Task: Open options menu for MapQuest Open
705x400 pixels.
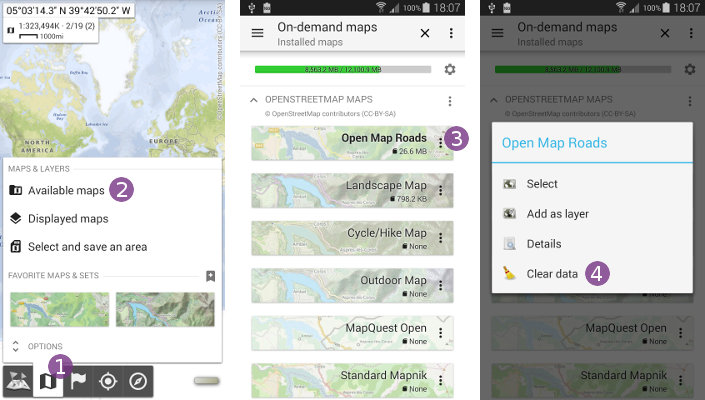Action: pos(441,333)
